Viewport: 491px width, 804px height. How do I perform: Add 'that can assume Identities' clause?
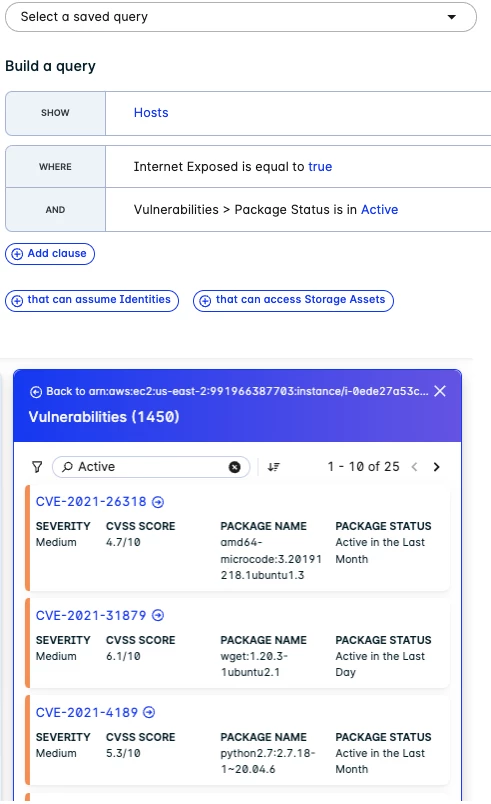coord(92,300)
